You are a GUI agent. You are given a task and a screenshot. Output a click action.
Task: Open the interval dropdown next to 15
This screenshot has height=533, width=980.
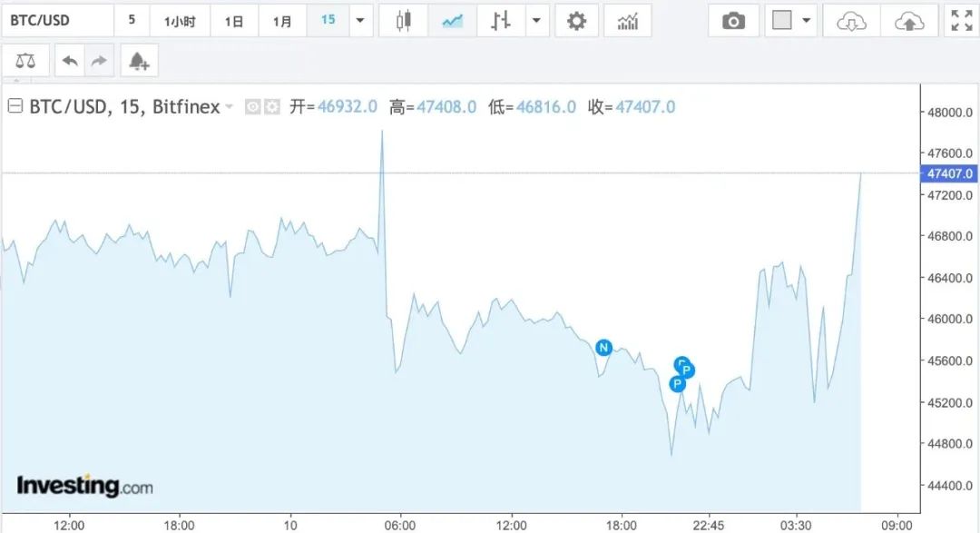pyautogui.click(x=360, y=19)
